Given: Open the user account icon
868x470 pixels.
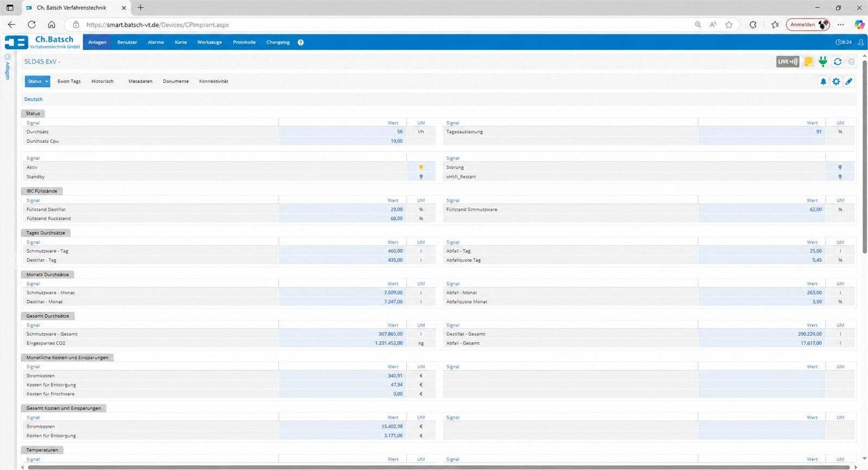Looking at the screenshot, I should tap(860, 42).
